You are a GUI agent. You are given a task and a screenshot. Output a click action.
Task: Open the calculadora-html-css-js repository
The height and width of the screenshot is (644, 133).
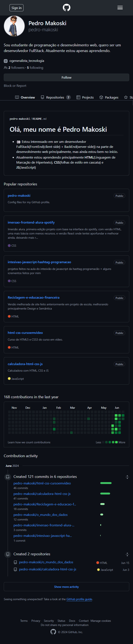[25, 364]
